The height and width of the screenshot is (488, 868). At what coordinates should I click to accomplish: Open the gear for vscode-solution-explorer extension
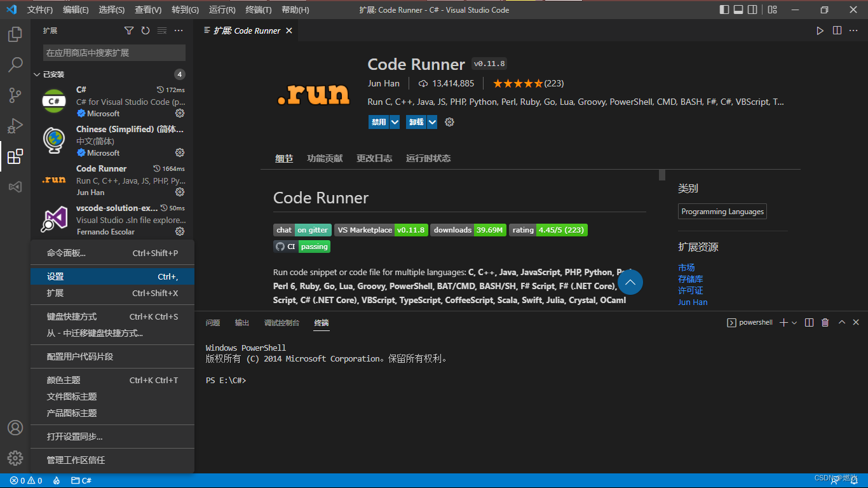[x=180, y=231]
